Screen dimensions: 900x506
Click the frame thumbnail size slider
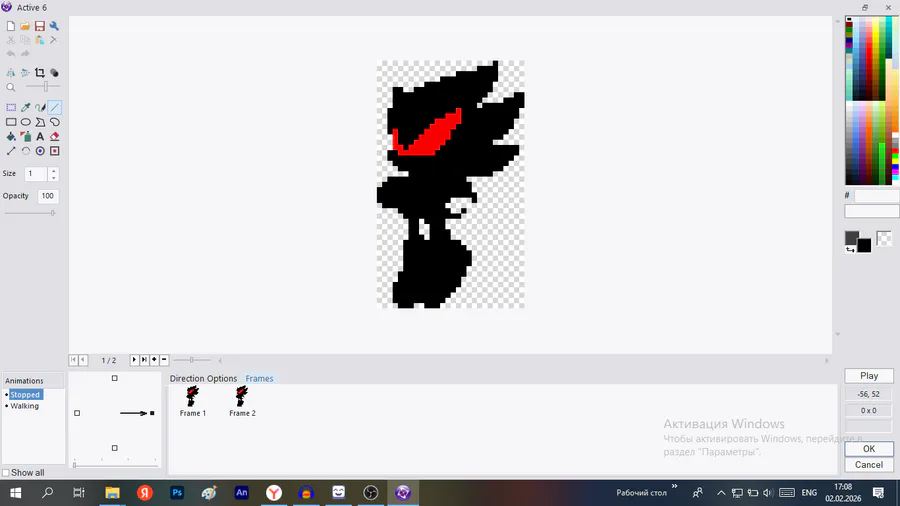point(192,360)
